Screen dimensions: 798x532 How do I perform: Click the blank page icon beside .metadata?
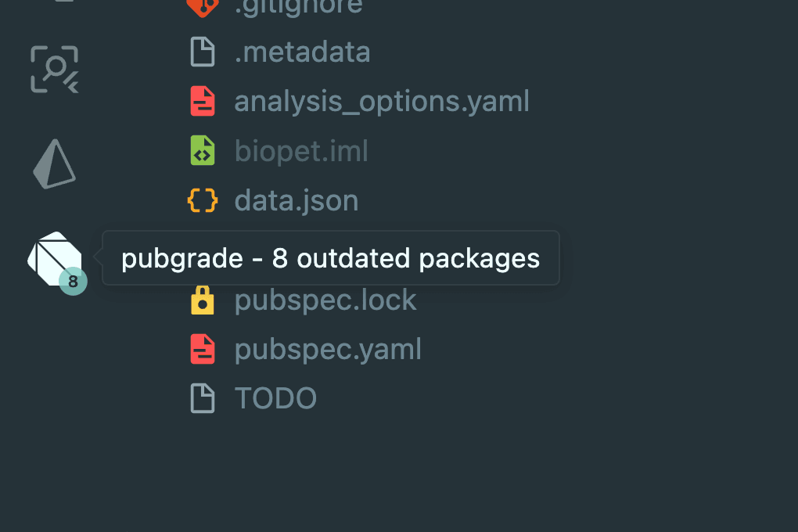203,52
